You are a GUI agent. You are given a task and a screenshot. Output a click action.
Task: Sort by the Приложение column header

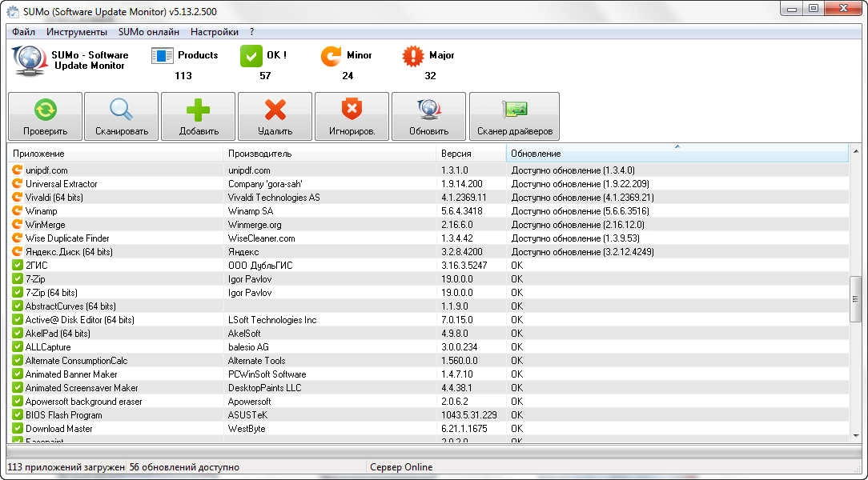pos(115,153)
